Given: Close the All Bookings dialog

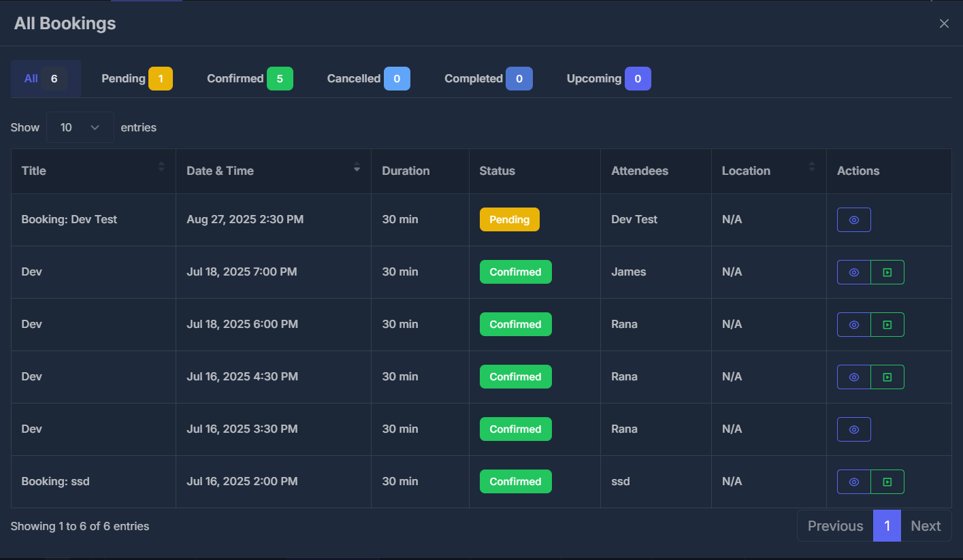Looking at the screenshot, I should click(x=944, y=24).
